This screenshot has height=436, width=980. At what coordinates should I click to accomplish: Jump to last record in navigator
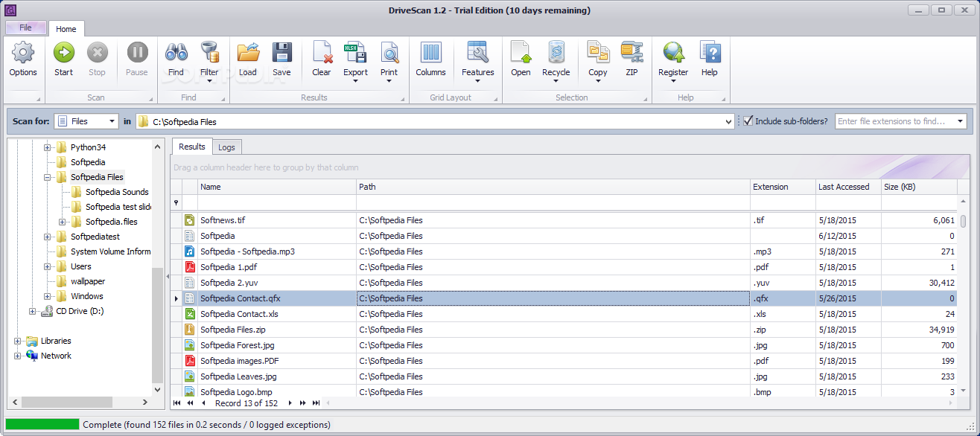tap(316, 403)
